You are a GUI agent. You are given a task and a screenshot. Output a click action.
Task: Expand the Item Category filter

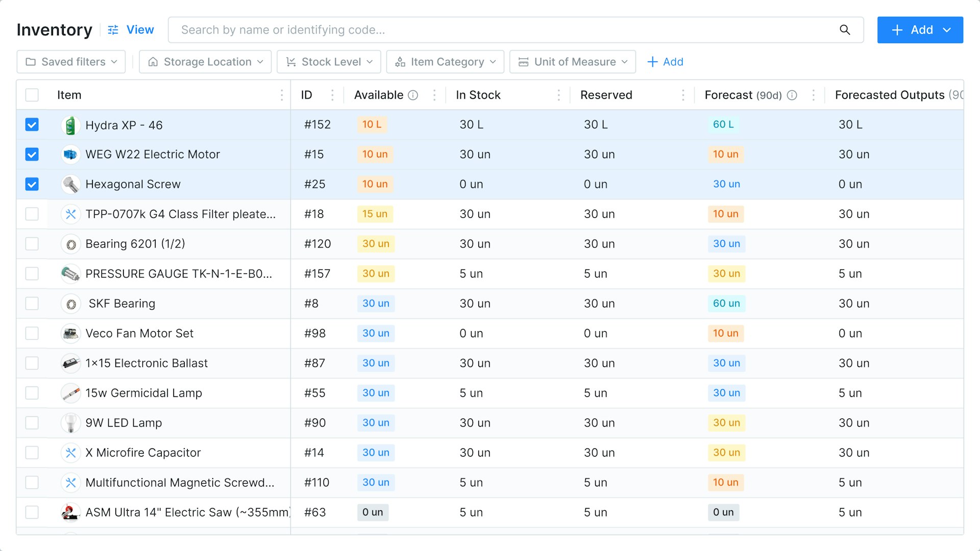(x=445, y=62)
